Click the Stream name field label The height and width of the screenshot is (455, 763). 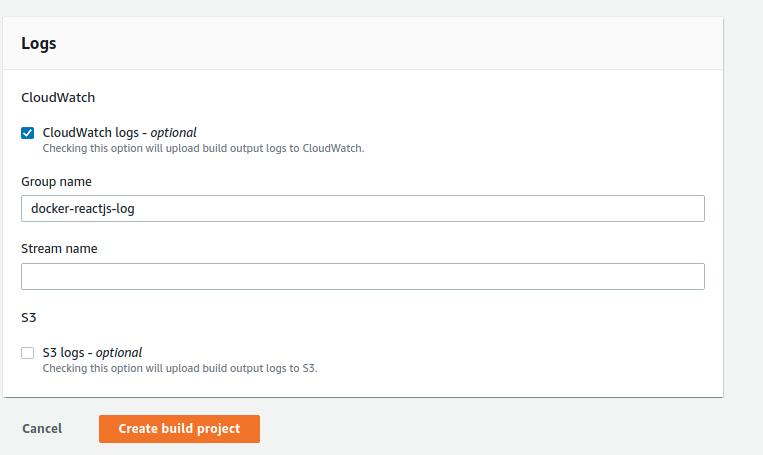coord(59,248)
